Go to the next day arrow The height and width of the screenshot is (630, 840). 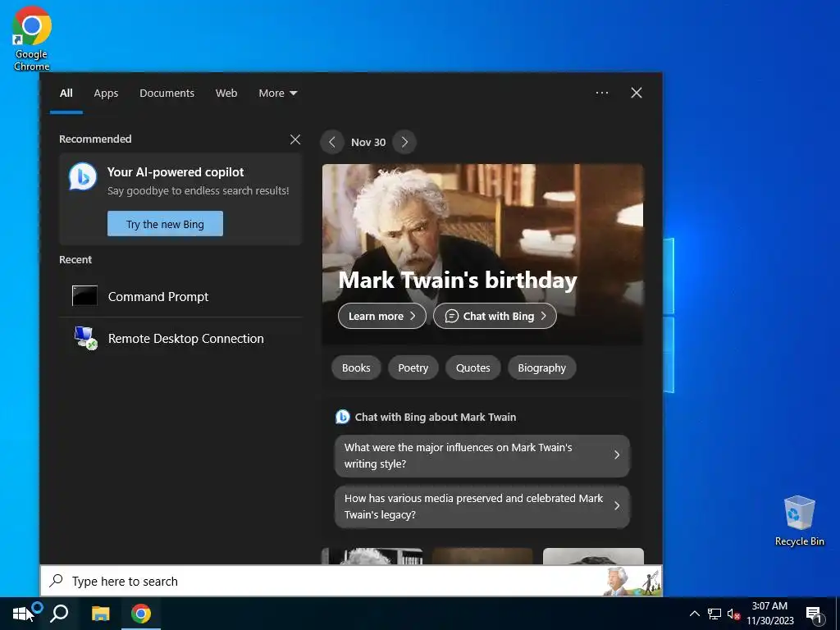404,142
